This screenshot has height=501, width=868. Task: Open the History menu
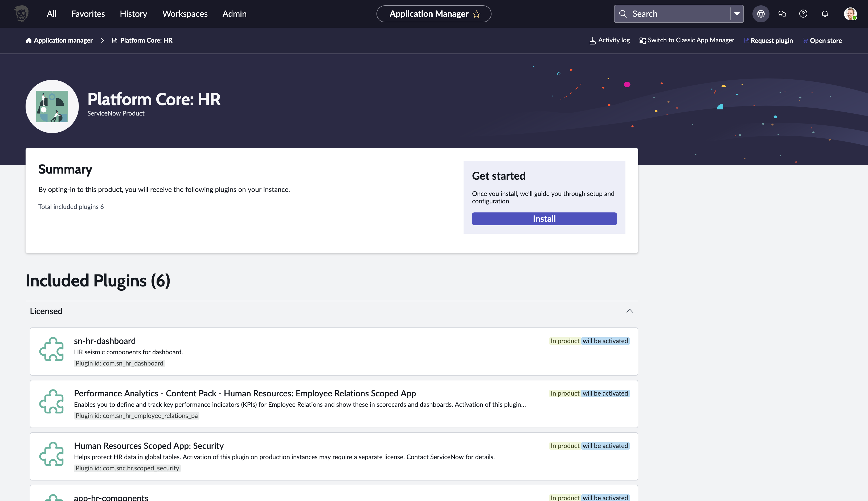(x=133, y=14)
